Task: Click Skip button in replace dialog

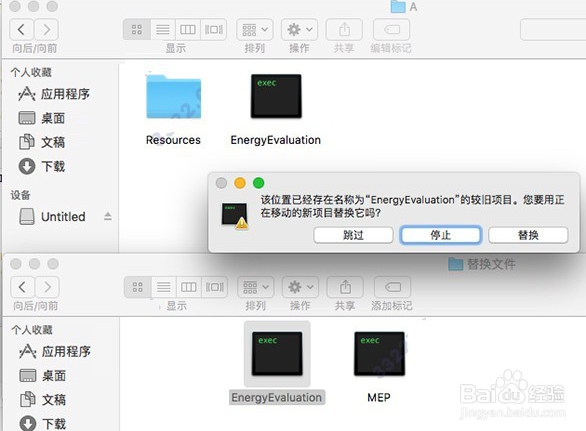Action: [x=353, y=235]
